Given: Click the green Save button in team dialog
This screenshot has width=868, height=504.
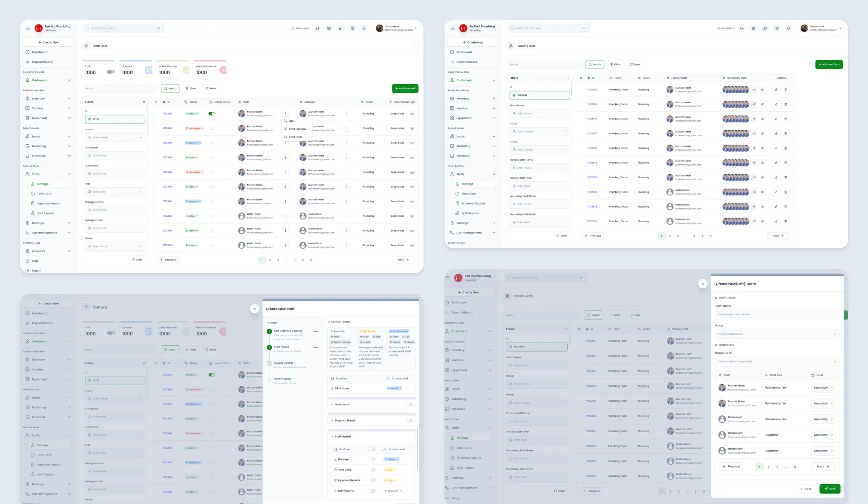Looking at the screenshot, I should pos(830,489).
